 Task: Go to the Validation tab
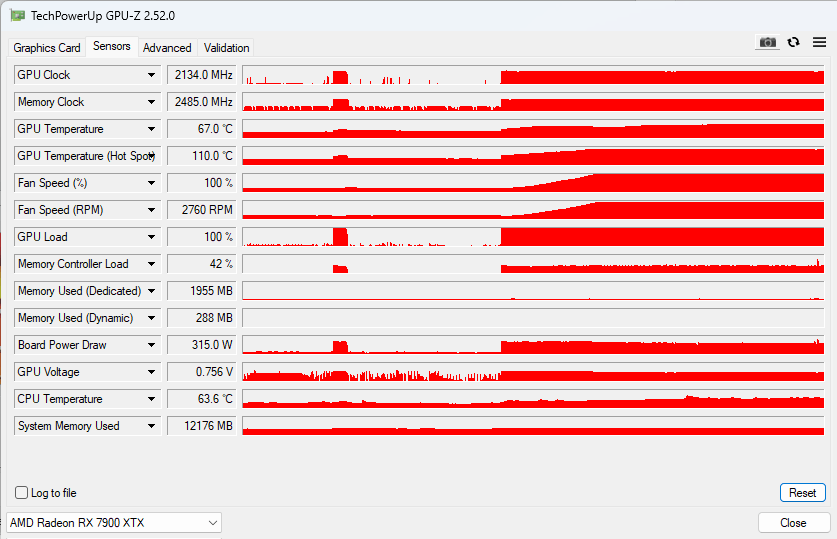pyautogui.click(x=226, y=47)
